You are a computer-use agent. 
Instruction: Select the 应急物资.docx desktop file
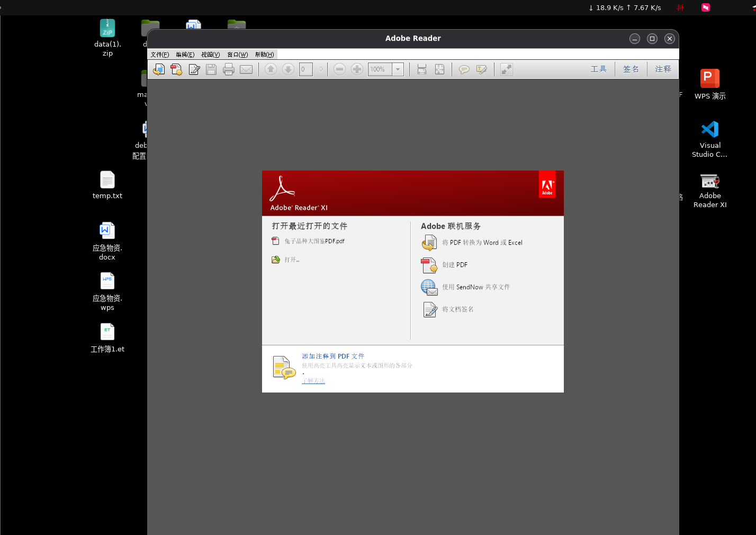[x=107, y=241]
